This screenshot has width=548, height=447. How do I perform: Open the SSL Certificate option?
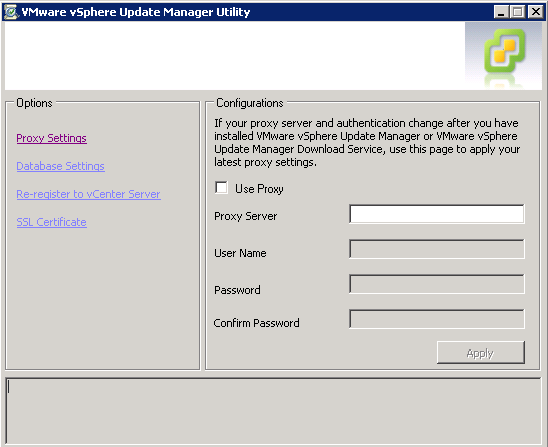pos(51,222)
